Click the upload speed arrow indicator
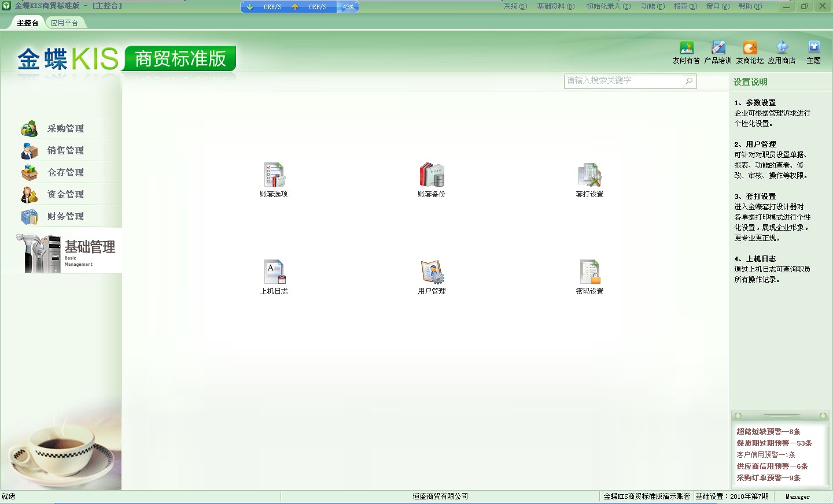 [295, 7]
